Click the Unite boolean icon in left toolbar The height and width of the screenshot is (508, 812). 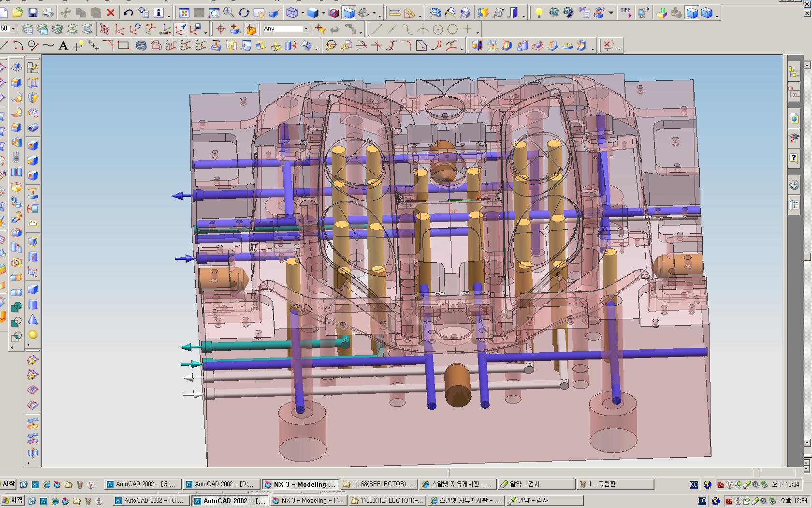(x=16, y=307)
